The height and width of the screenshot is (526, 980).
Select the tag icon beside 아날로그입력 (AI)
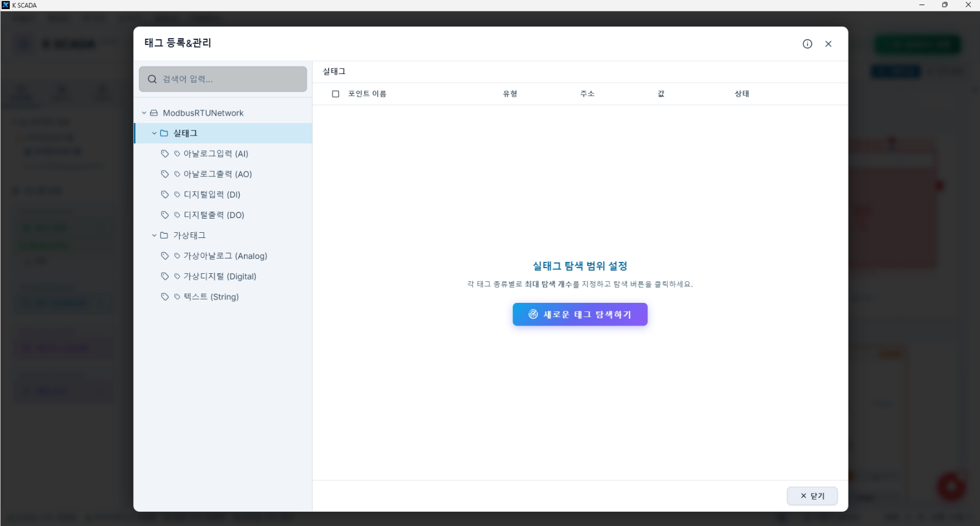click(x=165, y=153)
